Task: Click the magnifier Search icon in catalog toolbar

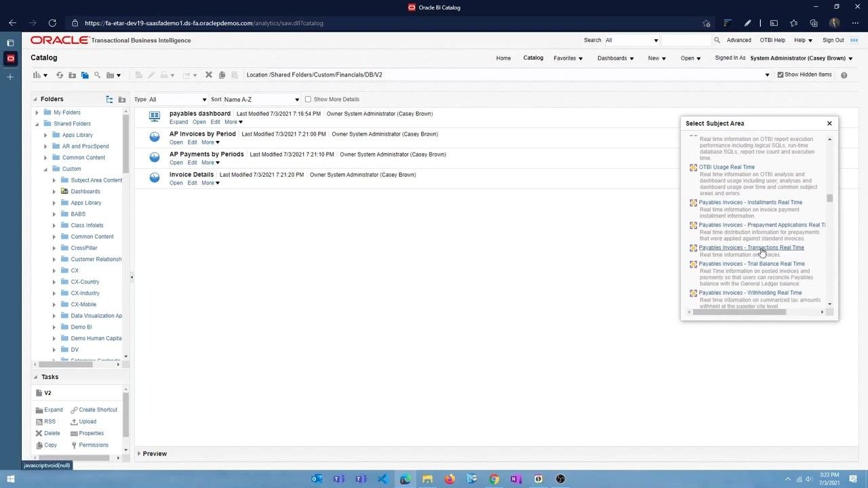Action: (97, 75)
